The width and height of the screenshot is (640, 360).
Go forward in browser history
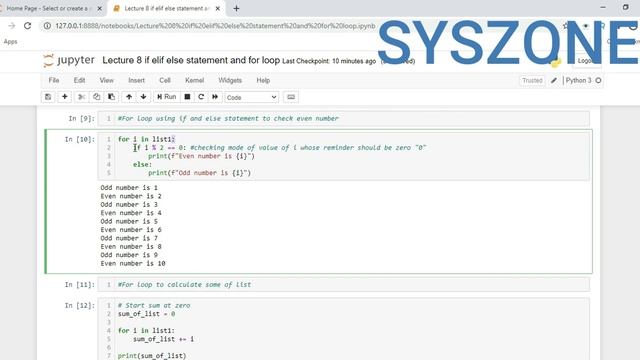point(11,26)
